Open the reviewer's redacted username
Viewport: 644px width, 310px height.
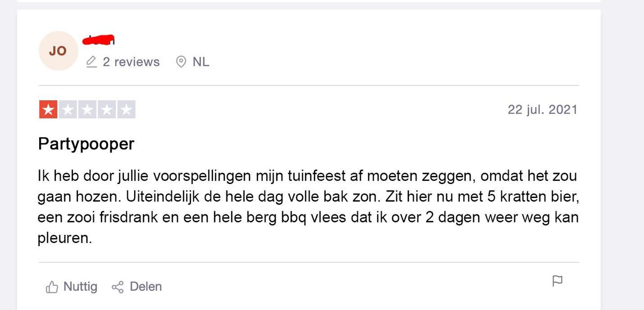(x=99, y=41)
